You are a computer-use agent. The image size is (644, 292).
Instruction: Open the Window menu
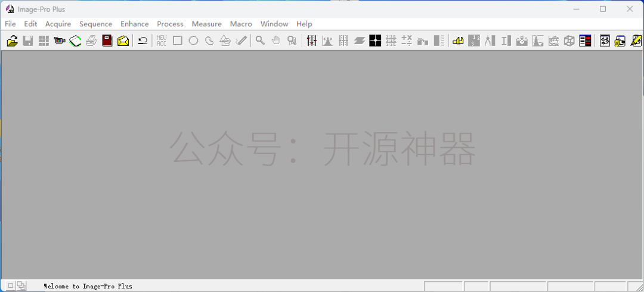point(274,24)
